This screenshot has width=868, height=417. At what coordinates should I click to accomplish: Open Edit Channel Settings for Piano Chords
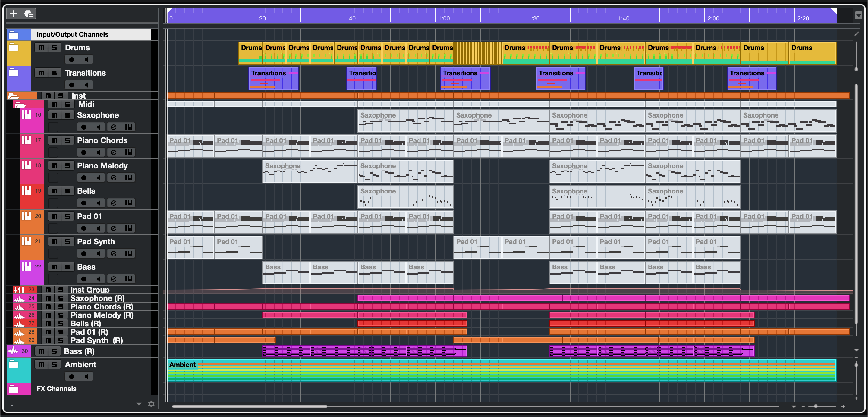tap(114, 152)
